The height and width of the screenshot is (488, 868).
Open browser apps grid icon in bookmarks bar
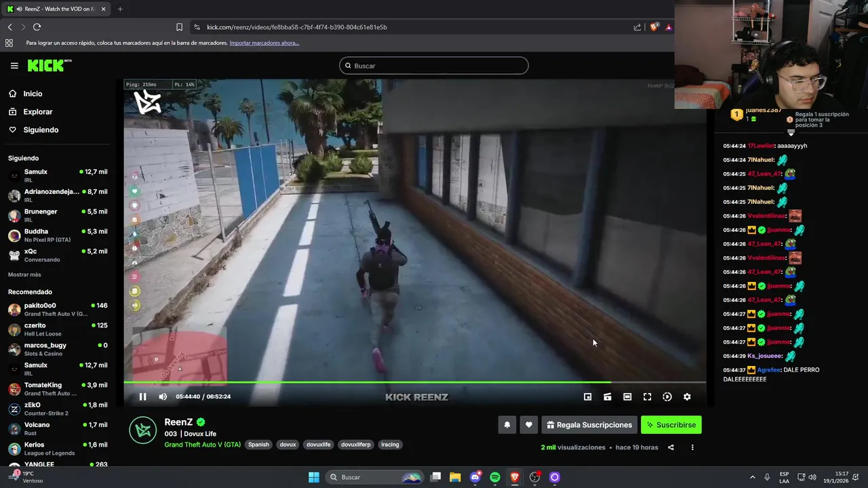coord(9,43)
